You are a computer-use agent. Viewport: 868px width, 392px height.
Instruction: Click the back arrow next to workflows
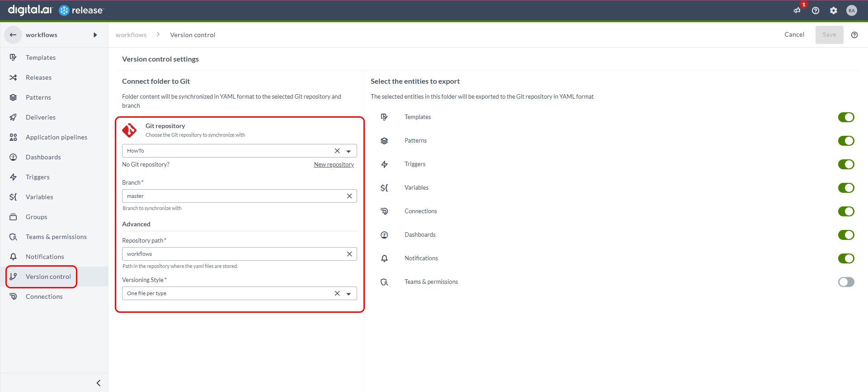13,35
